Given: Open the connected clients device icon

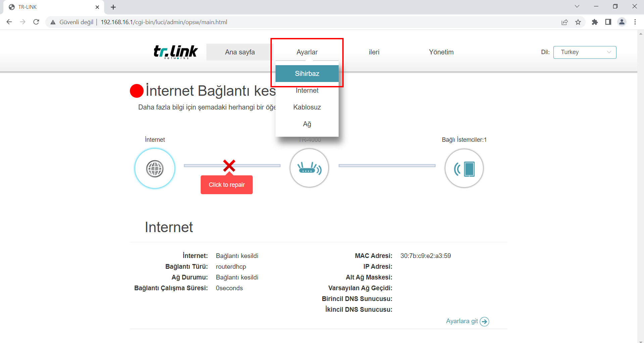Looking at the screenshot, I should (464, 168).
